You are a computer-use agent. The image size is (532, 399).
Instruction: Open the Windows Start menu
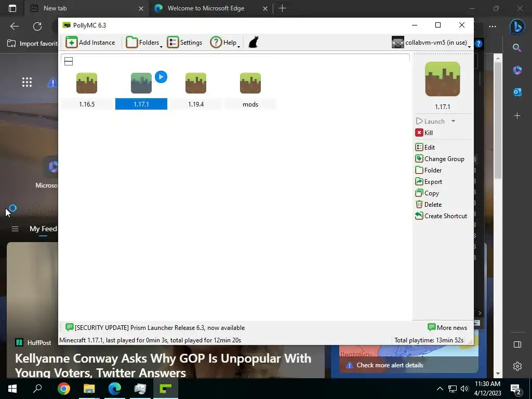[x=12, y=389]
